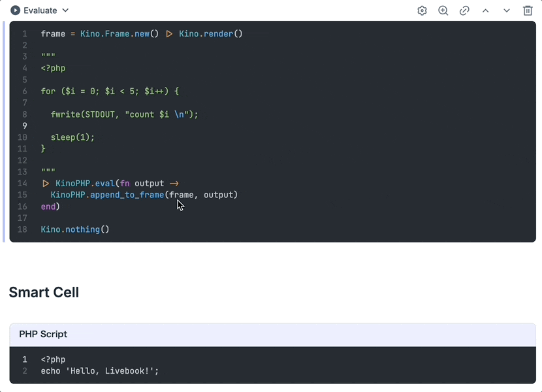Move the cell down with the downward chevron icon
Screen dimensions: 542x392
click(x=506, y=10)
